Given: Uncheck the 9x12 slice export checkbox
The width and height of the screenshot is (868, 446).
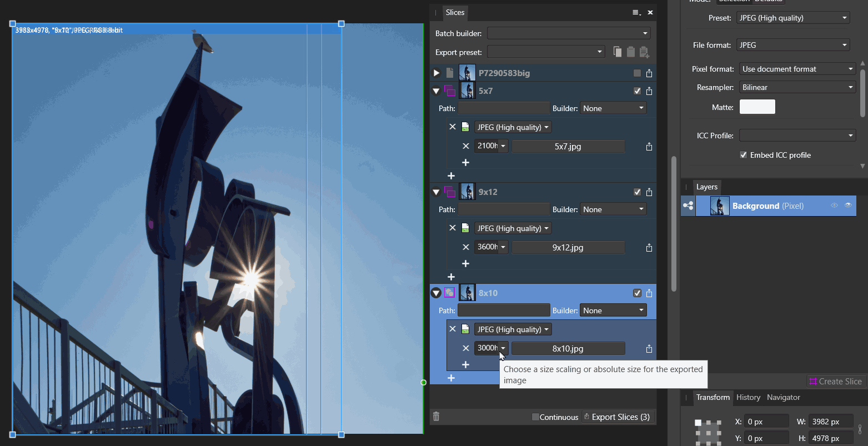Looking at the screenshot, I should [637, 192].
